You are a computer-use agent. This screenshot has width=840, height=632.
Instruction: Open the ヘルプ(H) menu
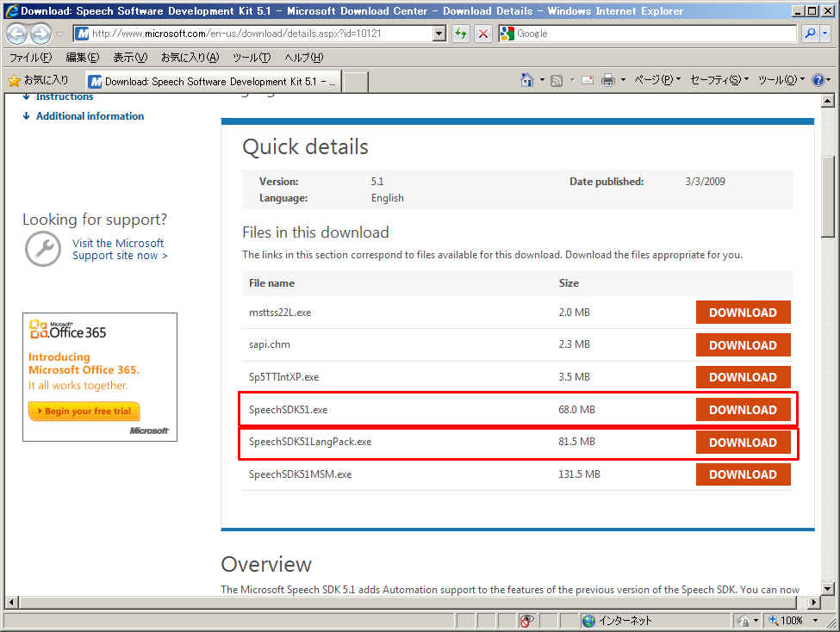304,58
